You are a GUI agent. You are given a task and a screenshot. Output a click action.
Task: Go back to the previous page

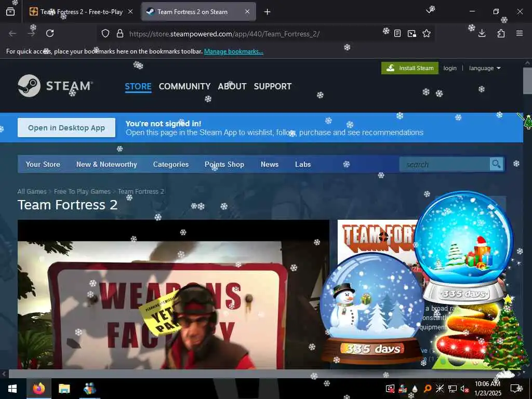click(12, 33)
